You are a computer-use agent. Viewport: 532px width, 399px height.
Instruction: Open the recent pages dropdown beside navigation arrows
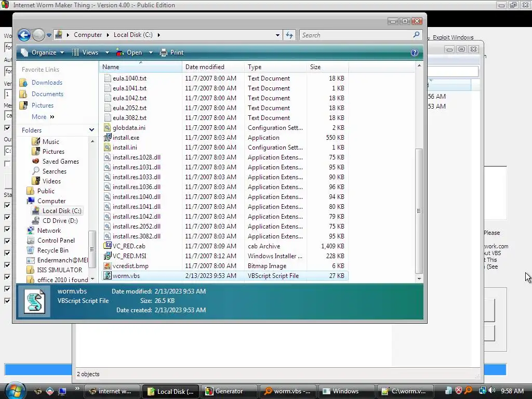click(x=49, y=35)
